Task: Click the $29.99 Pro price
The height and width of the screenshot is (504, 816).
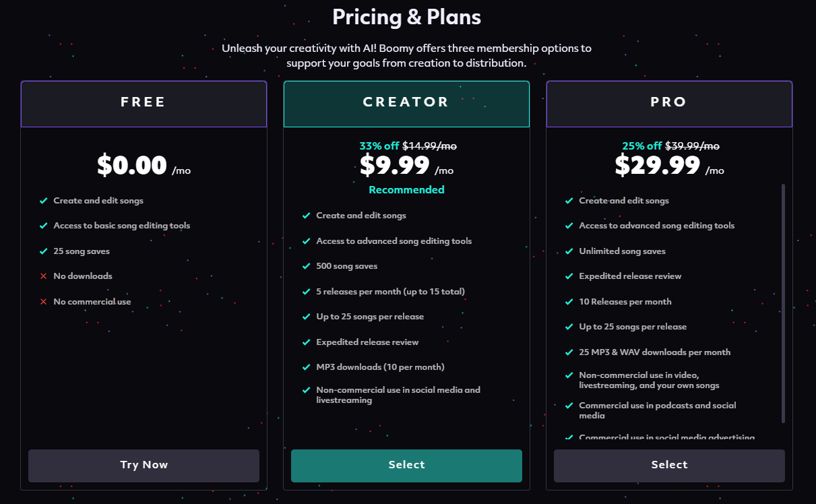Action: [658, 165]
